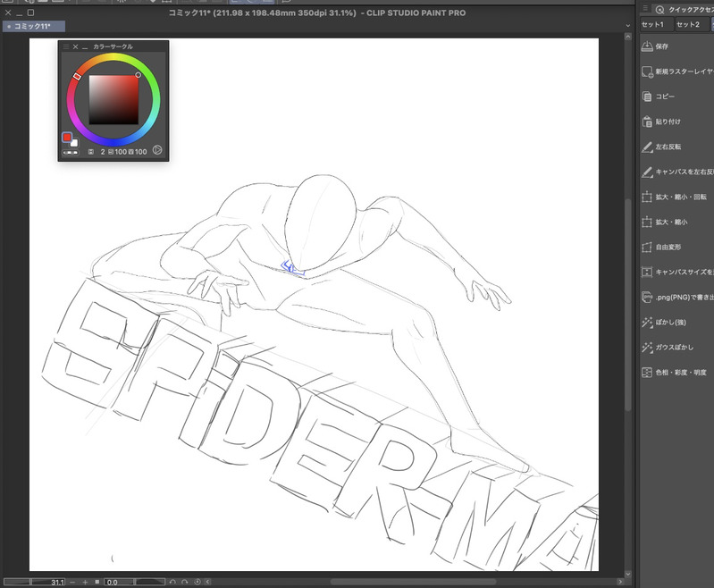The height and width of the screenshot is (588, 714).
Task: Click the square reset-display icon beside zoom buttons
Action: point(97,582)
